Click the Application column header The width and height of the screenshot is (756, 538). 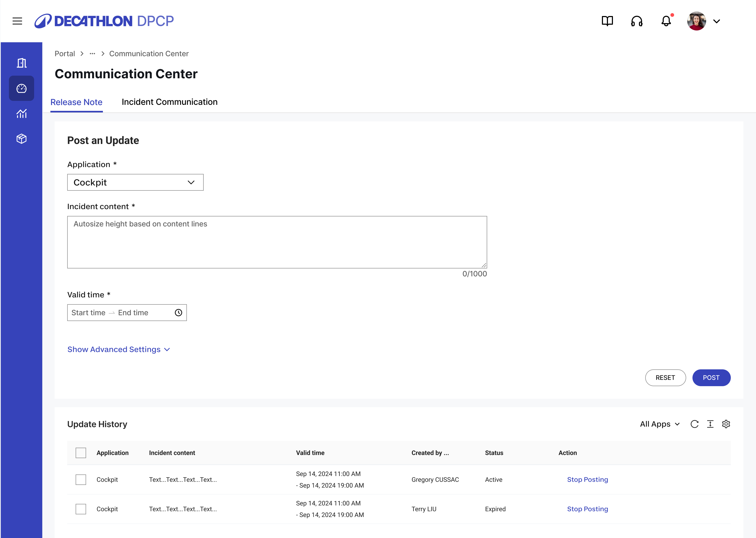[x=113, y=453]
